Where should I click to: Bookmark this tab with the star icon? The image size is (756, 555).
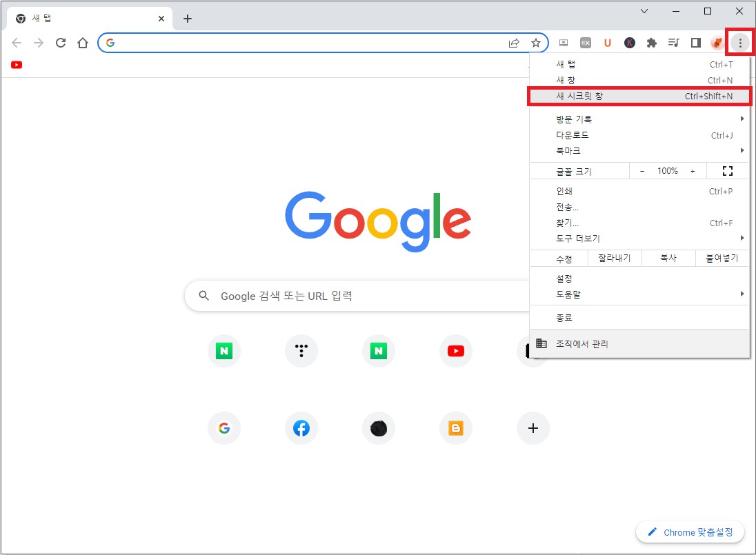536,43
